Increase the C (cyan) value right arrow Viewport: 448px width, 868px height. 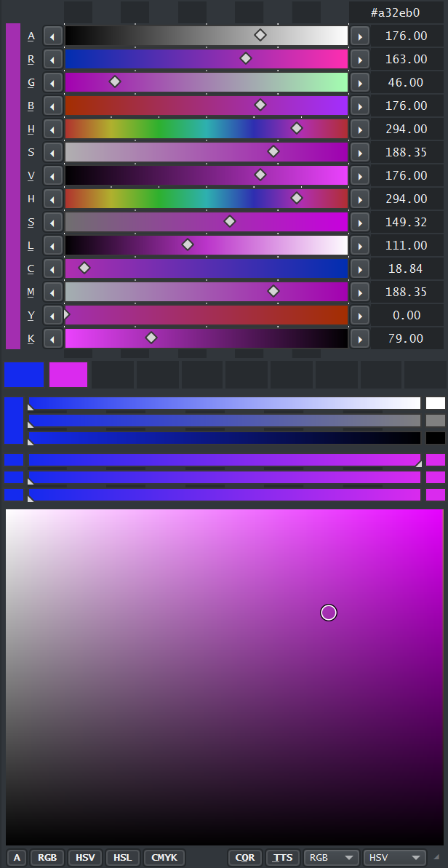coord(360,268)
